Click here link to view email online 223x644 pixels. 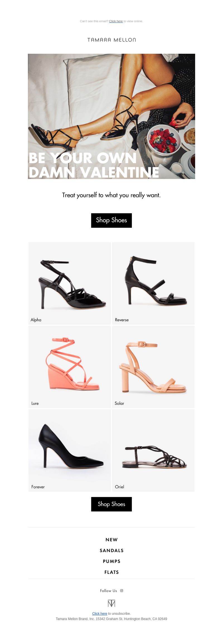tap(116, 21)
